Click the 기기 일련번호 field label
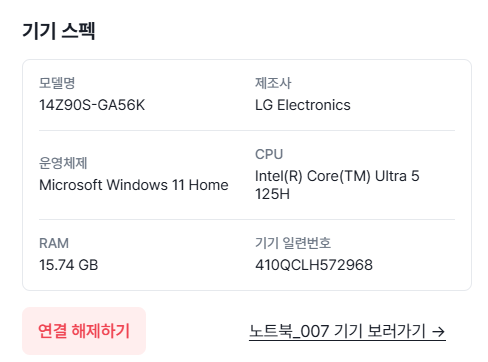This screenshot has width=488, height=362. coord(293,243)
